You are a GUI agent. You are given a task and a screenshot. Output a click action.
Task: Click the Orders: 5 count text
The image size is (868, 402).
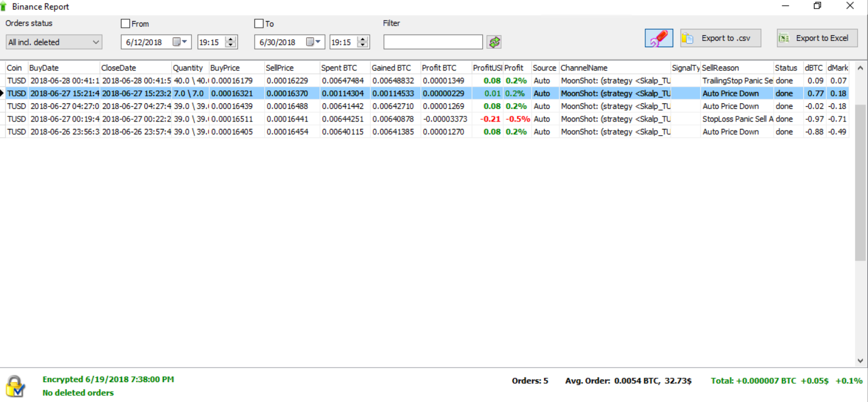click(x=530, y=381)
